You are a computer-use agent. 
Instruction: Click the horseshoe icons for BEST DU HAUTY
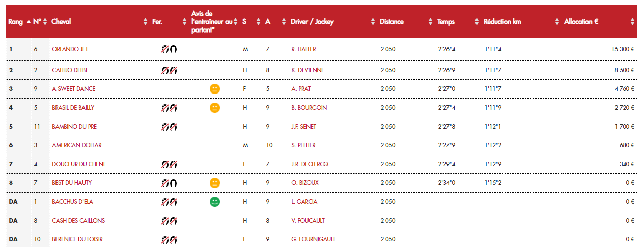(169, 183)
